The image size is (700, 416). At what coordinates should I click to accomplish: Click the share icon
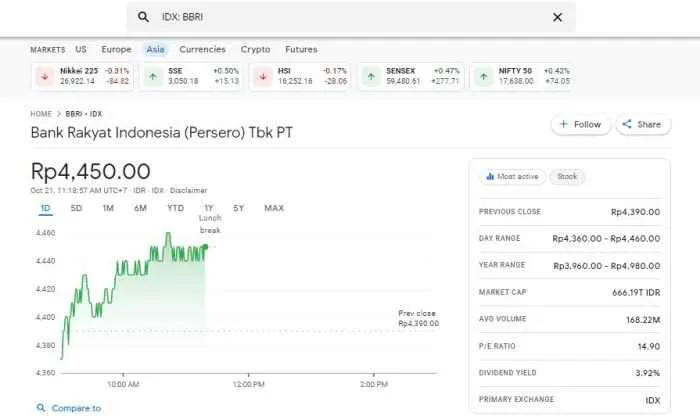627,124
